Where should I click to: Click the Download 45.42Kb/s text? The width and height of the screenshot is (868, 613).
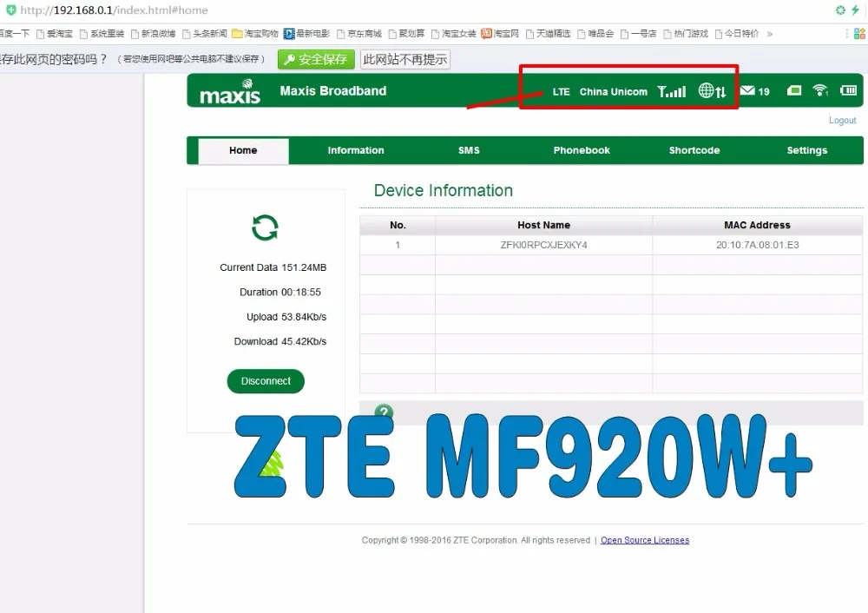(280, 341)
